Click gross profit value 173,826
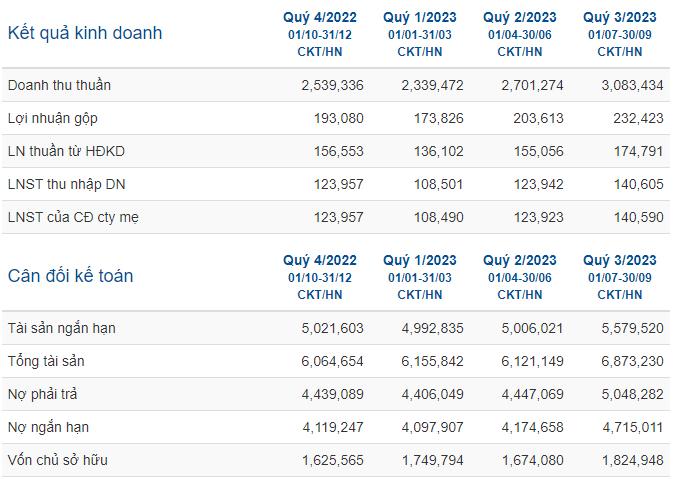 click(x=439, y=118)
